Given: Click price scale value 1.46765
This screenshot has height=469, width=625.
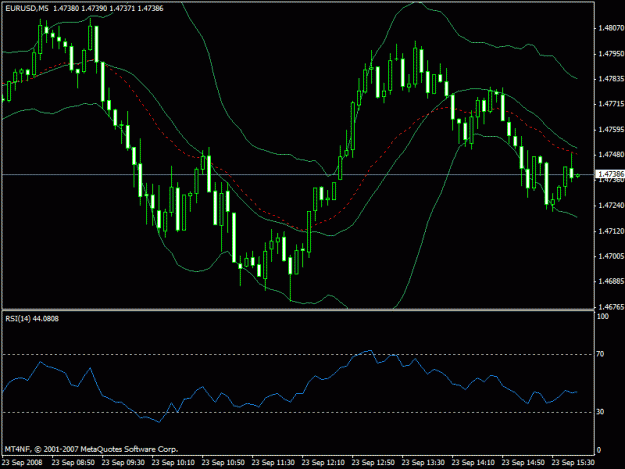Looking at the screenshot, I should (611, 307).
